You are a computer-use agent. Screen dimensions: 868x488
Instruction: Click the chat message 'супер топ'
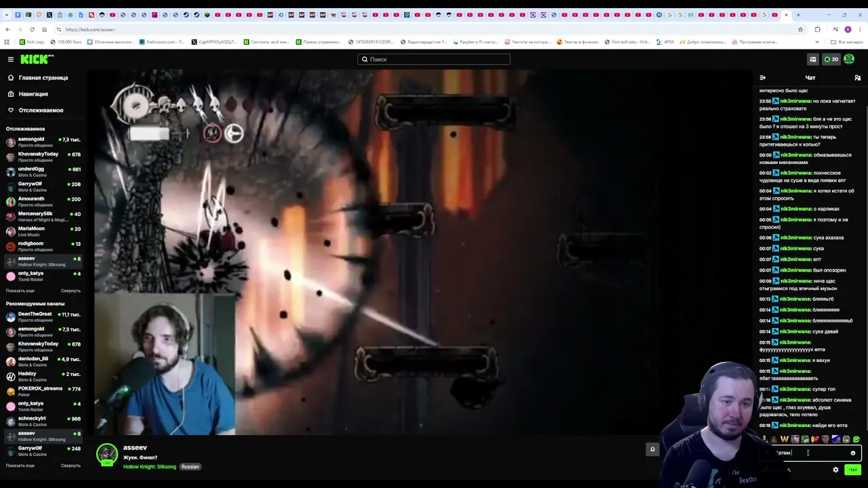pyautogui.click(x=824, y=389)
